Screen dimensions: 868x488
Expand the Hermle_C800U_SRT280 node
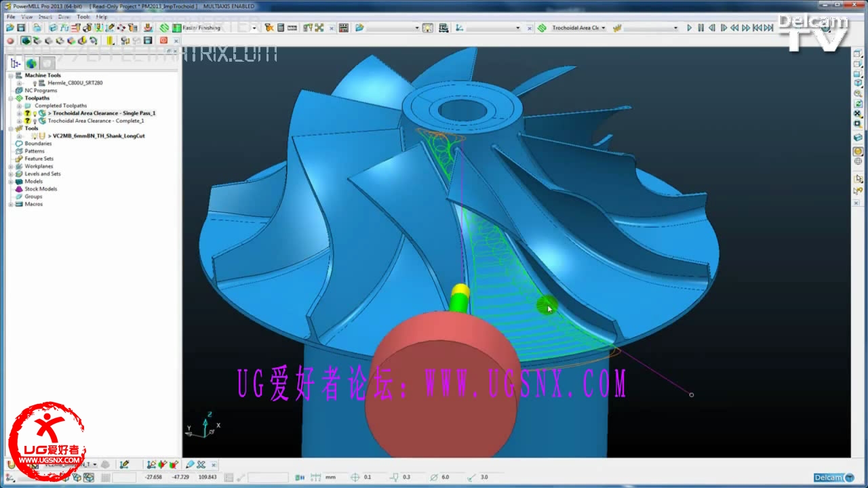click(20, 83)
